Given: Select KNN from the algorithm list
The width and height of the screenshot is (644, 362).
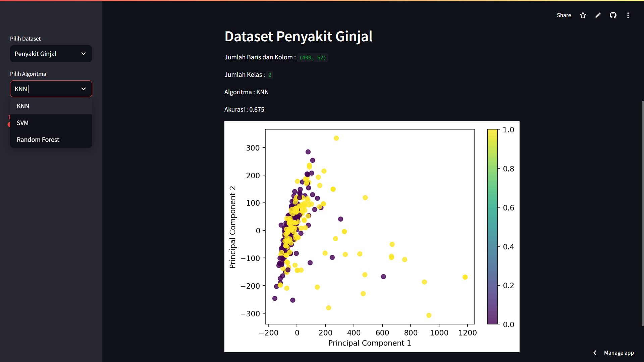Looking at the screenshot, I should (x=51, y=106).
